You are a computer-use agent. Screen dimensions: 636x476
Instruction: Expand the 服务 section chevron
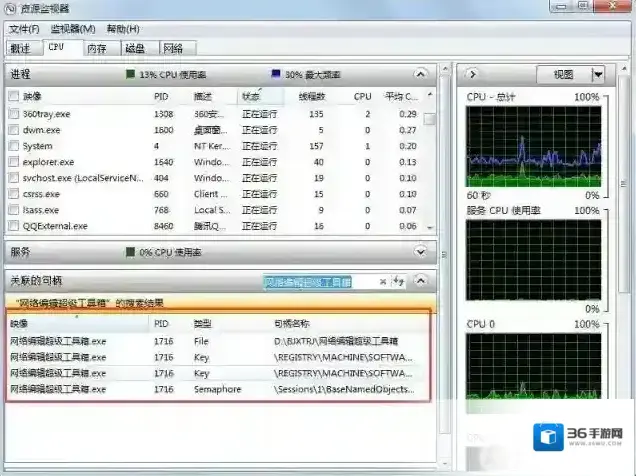[421, 252]
